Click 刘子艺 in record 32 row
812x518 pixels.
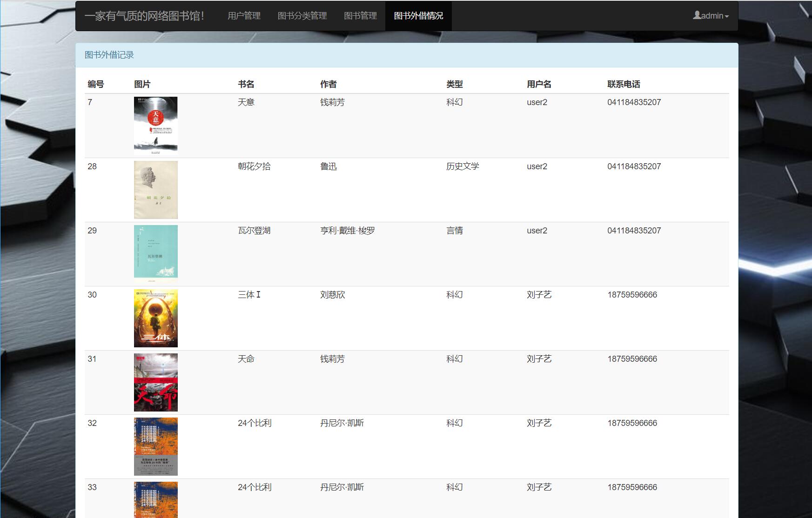tap(539, 423)
